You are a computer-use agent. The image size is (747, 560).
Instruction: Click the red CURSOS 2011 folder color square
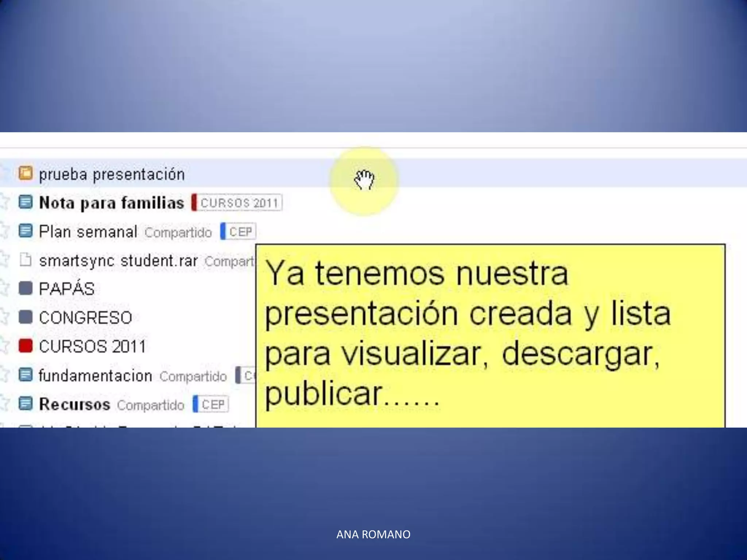coord(26,346)
